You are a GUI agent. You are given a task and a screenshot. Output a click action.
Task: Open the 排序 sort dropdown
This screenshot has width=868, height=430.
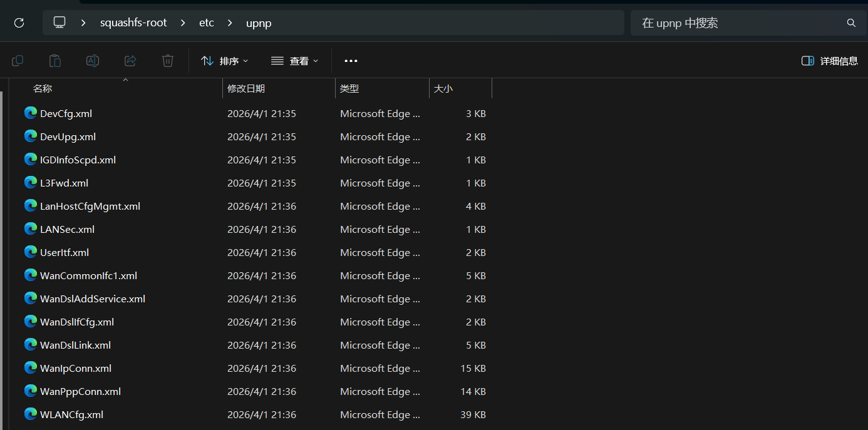point(225,61)
